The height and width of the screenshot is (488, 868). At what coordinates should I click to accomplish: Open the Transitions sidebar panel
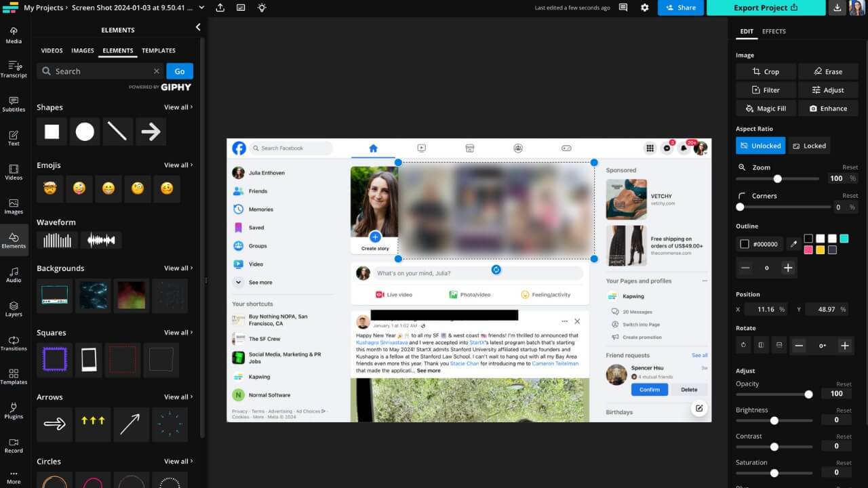coord(14,343)
